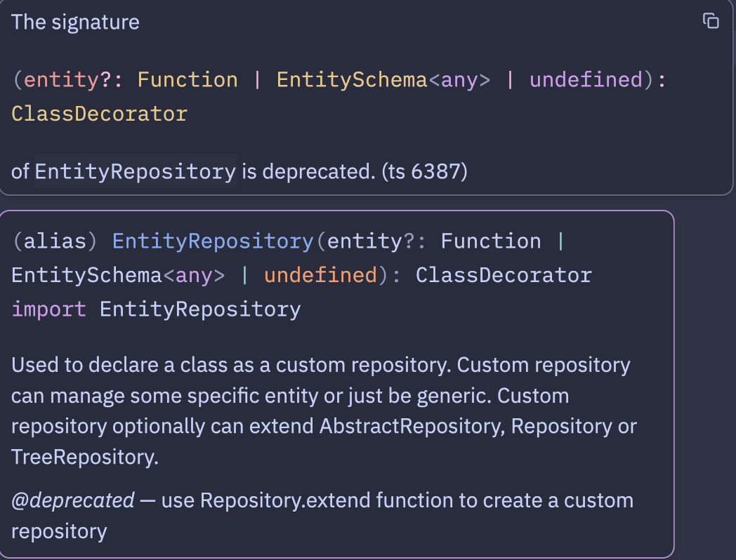736x560 pixels.
Task: Click the yellow "ClassDecorator" return type
Action: (x=99, y=114)
